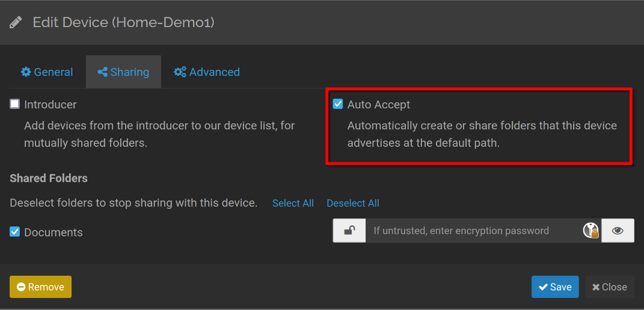Image resolution: width=644 pixels, height=310 pixels.
Task: Deselect the Documents folder checkbox
Action: coord(15,232)
